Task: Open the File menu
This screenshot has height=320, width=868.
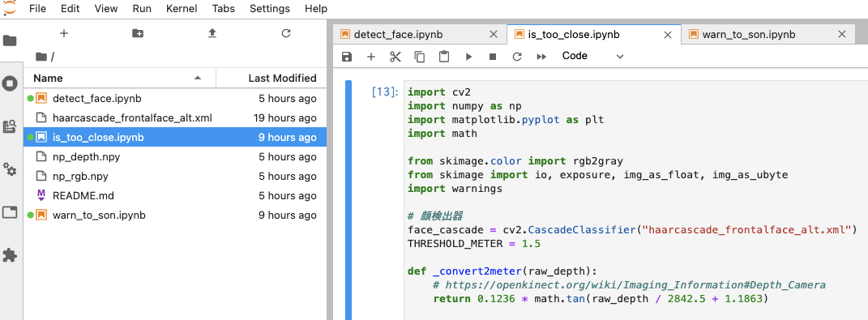Action: pyautogui.click(x=37, y=8)
